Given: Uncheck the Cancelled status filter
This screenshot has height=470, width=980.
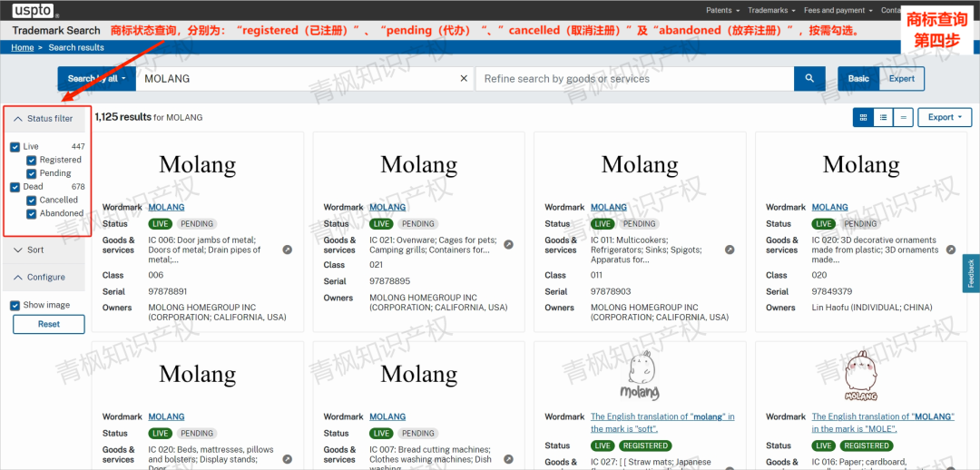Looking at the screenshot, I should [31, 200].
